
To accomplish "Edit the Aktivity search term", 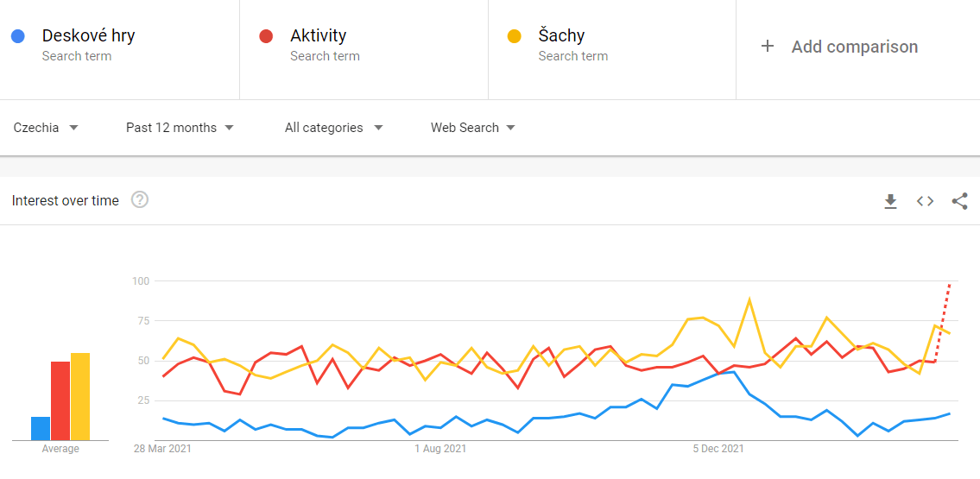I will pos(318,36).
